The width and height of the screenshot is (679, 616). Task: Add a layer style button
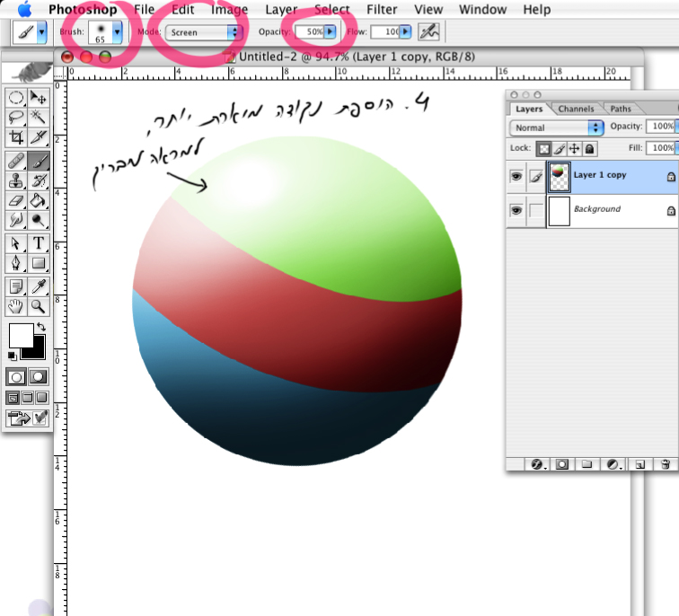(x=537, y=464)
